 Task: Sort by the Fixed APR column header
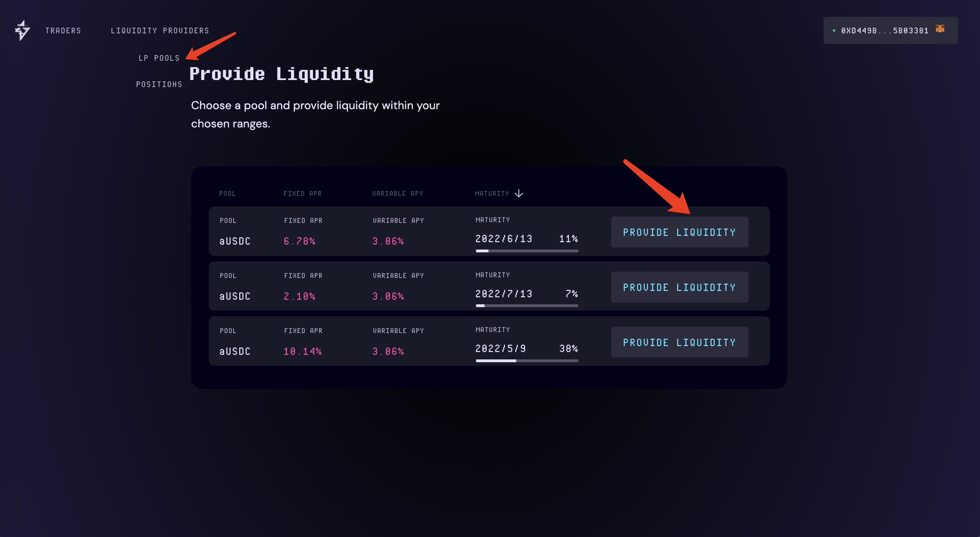pyautogui.click(x=302, y=194)
